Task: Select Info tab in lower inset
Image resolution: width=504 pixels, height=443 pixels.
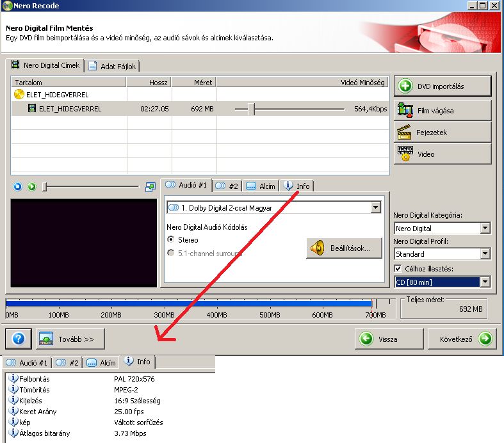Action: pyautogui.click(x=137, y=362)
